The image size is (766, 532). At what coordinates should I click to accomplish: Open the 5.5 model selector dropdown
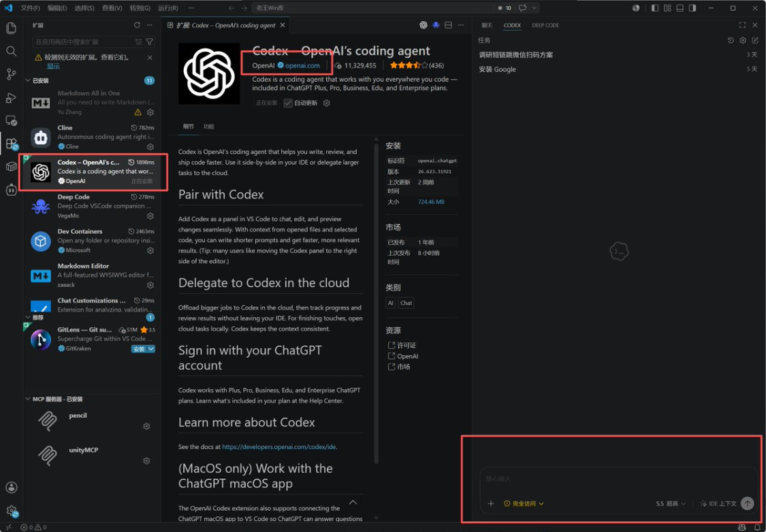(671, 503)
